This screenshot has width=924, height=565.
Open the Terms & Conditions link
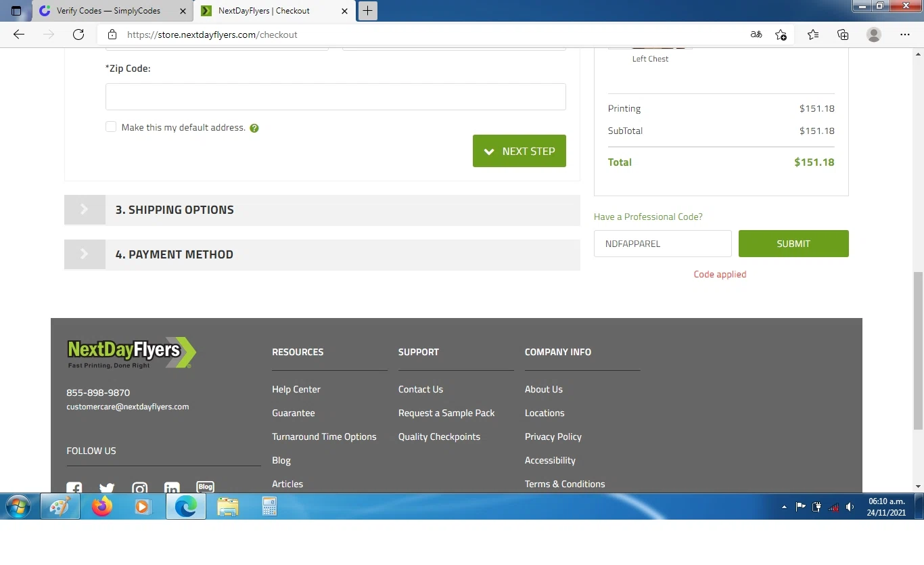click(x=565, y=484)
